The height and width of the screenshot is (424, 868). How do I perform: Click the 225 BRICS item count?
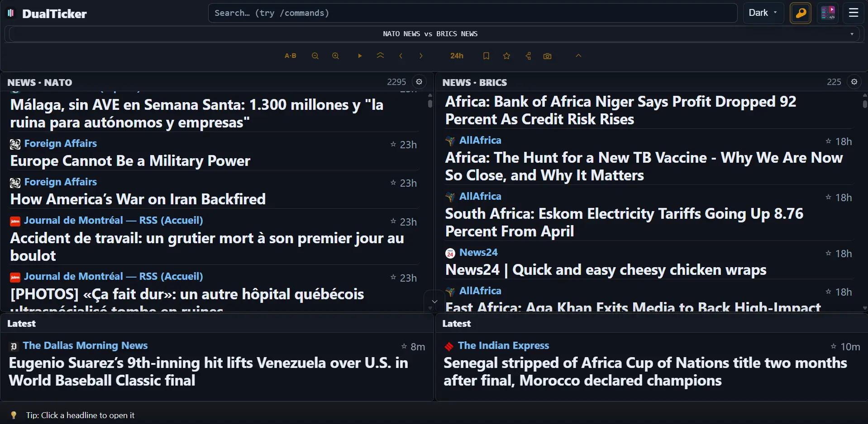834,82
